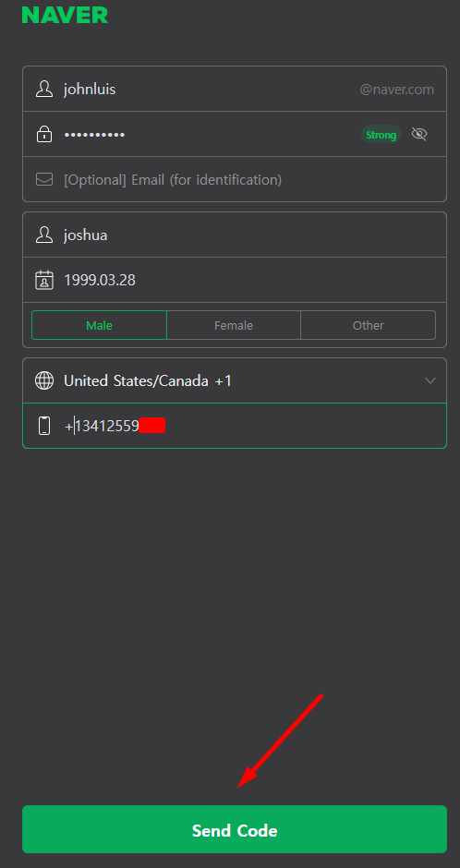Screen dimensions: 460x868
Task: Click the Strong password strength badge
Action: (x=381, y=135)
